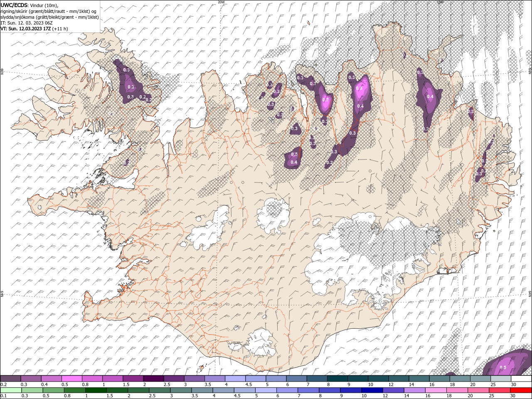Click the 20W longitude label
The image size is (532, 399).
pyautogui.click(x=221, y=2)
